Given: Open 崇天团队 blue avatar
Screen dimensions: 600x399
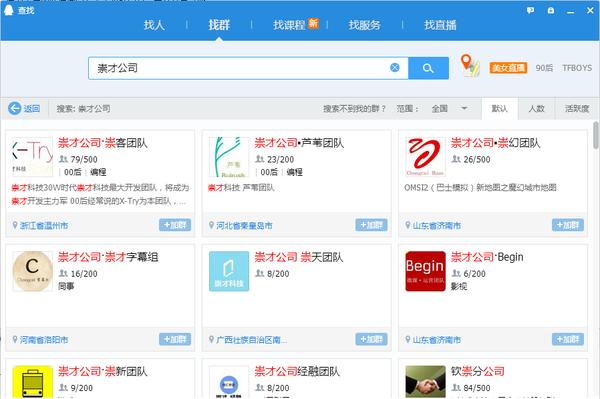Looking at the screenshot, I should point(229,271).
